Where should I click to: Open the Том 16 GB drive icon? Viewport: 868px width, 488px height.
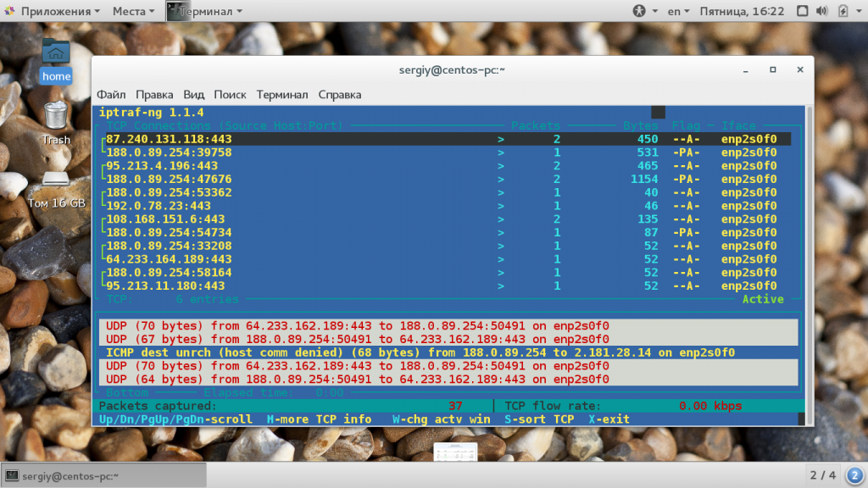tap(57, 190)
